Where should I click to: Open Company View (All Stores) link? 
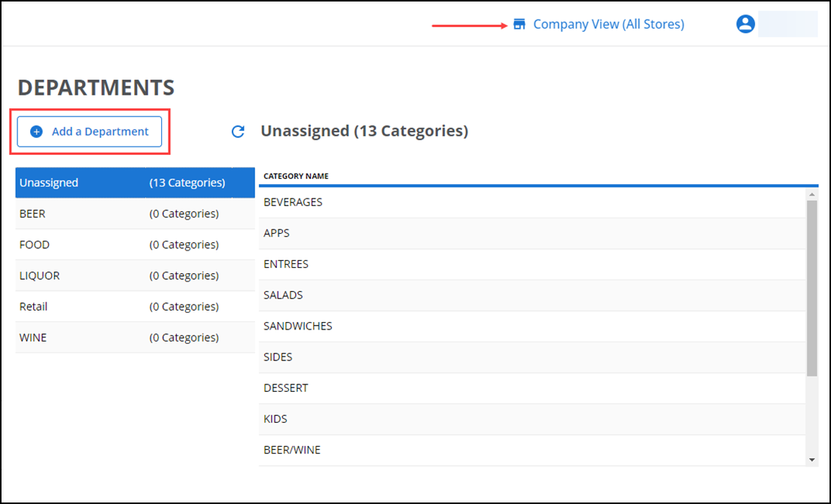coord(608,24)
